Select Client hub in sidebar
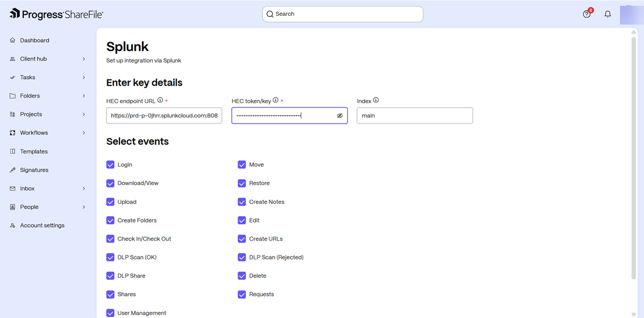Viewport: 644px width, 318px height. coord(33,59)
